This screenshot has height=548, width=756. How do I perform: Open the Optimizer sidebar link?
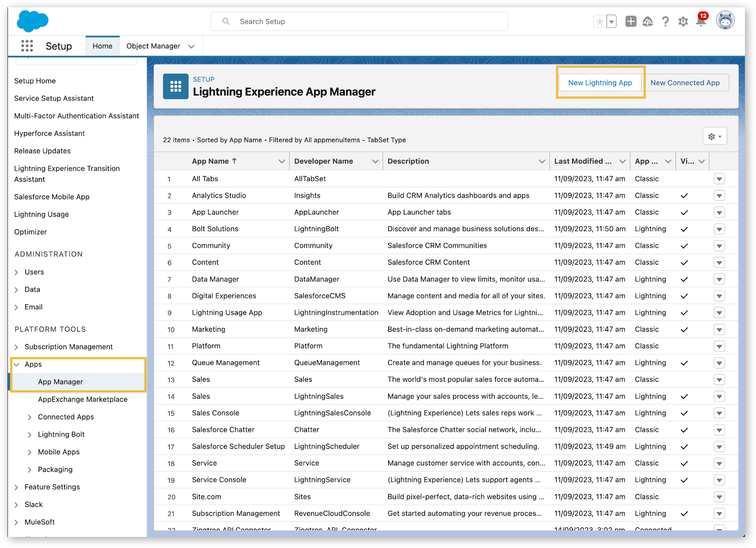tap(30, 232)
